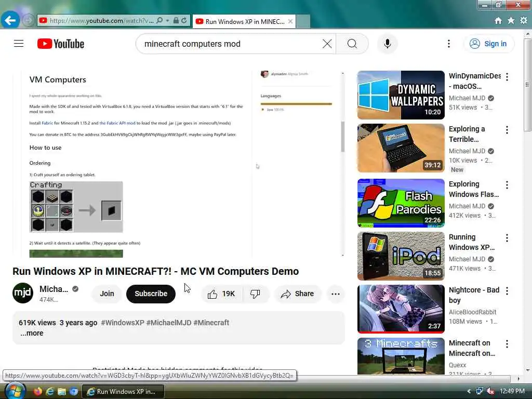
Task: Open Exploring Windows Flas... title
Action: [474, 189]
